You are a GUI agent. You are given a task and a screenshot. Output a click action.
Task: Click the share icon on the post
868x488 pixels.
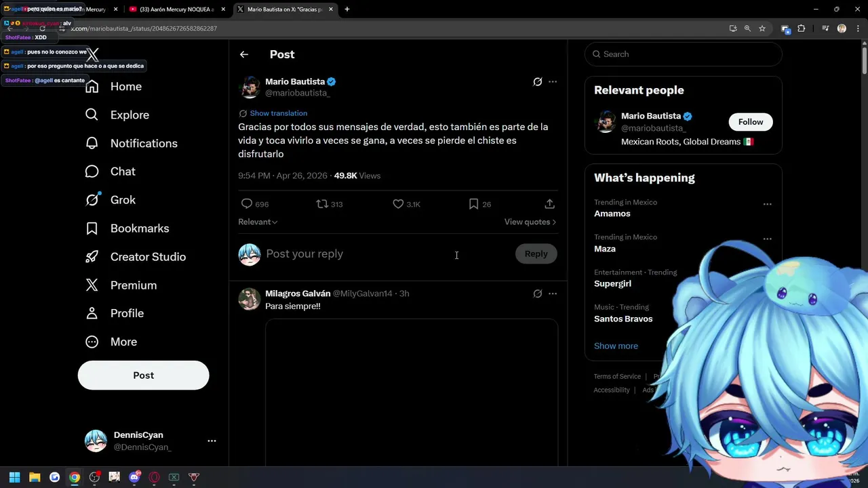click(550, 204)
